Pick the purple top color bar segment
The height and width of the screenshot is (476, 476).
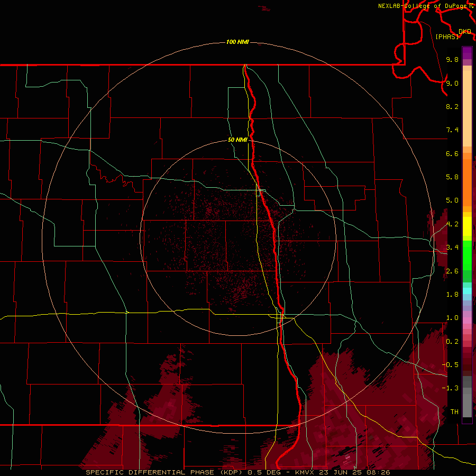467,53
